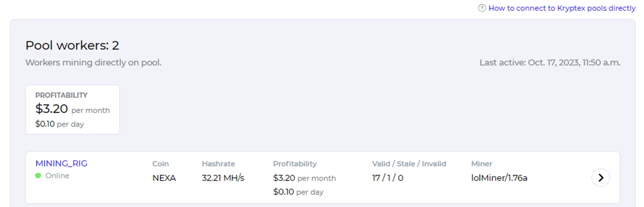
Task: Click the Hashrate column label
Action: [x=218, y=164]
